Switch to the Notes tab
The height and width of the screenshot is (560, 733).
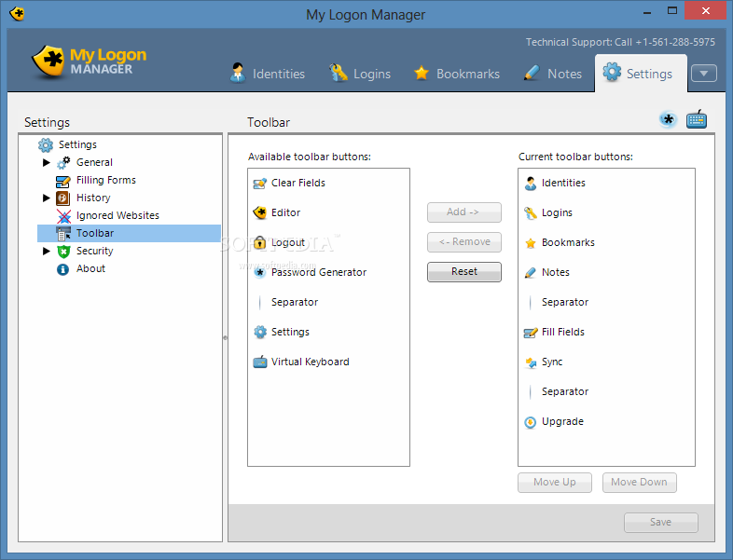(553, 74)
